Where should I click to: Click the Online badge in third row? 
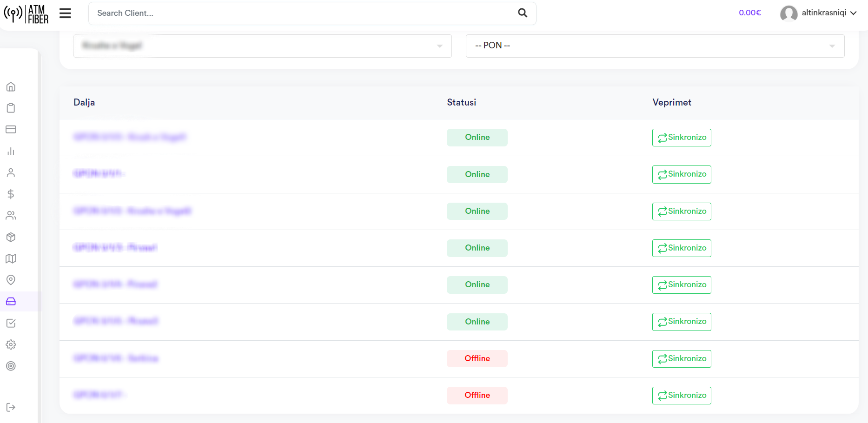(477, 211)
